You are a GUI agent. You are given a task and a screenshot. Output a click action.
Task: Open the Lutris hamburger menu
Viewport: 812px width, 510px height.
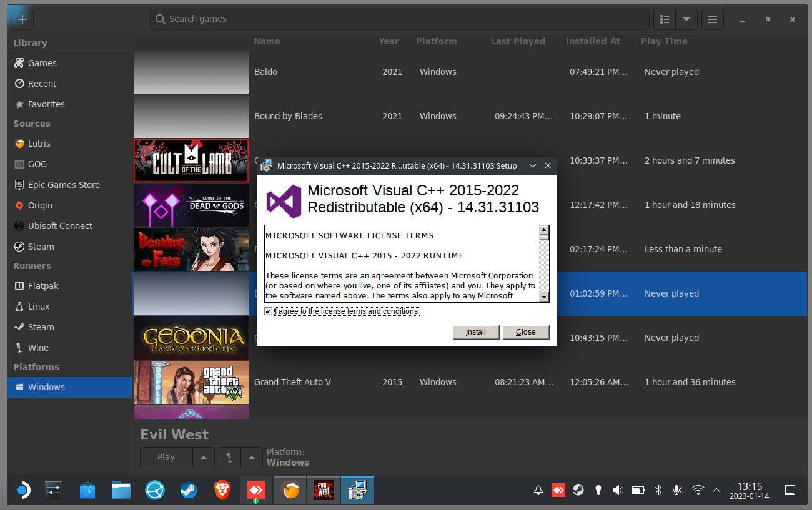[712, 19]
